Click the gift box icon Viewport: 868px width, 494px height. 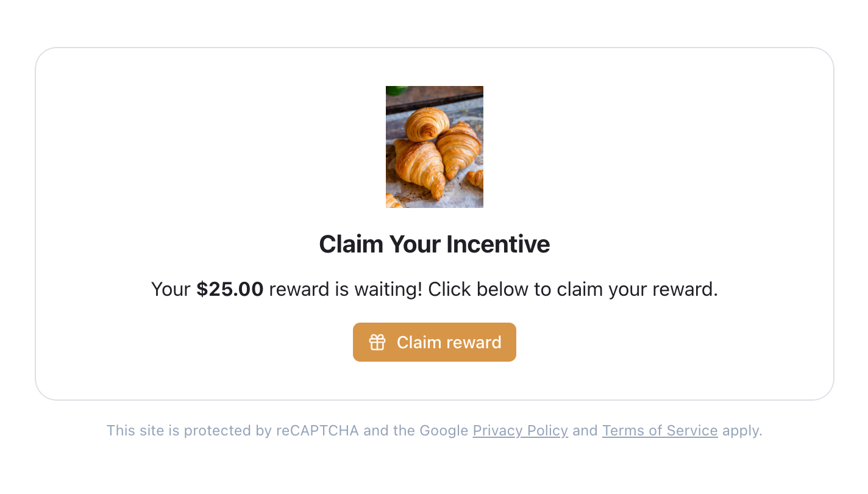point(377,342)
